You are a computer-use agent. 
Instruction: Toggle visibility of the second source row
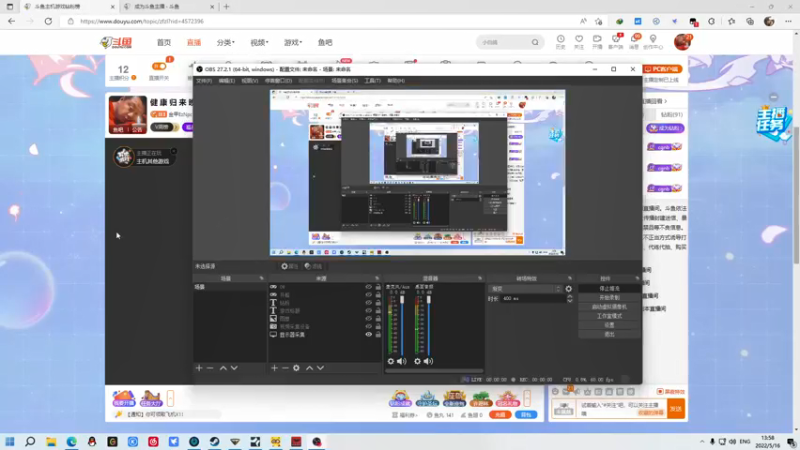pyautogui.click(x=368, y=295)
